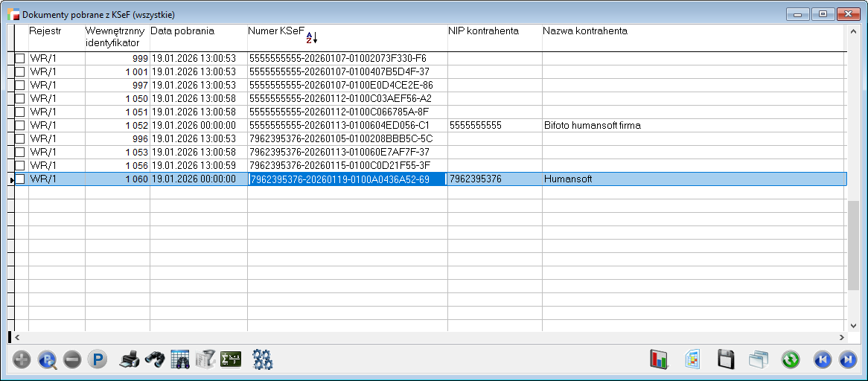Tick checkbox for row with identifier 999
This screenshot has height=381, width=868.
pyautogui.click(x=20, y=58)
